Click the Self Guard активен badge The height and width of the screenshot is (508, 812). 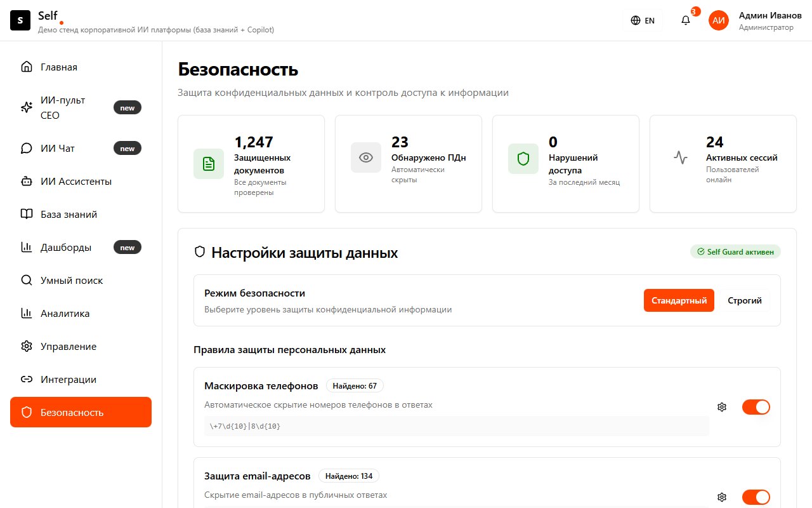point(735,251)
